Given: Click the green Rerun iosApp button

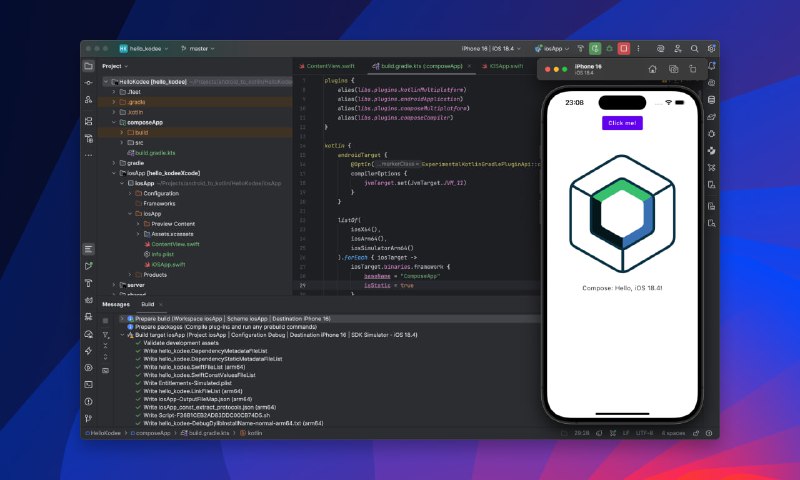Looking at the screenshot, I should tap(595, 48).
